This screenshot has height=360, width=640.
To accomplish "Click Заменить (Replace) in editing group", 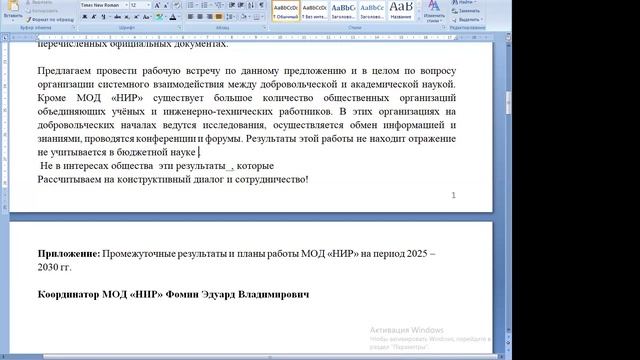I will (x=466, y=11).
